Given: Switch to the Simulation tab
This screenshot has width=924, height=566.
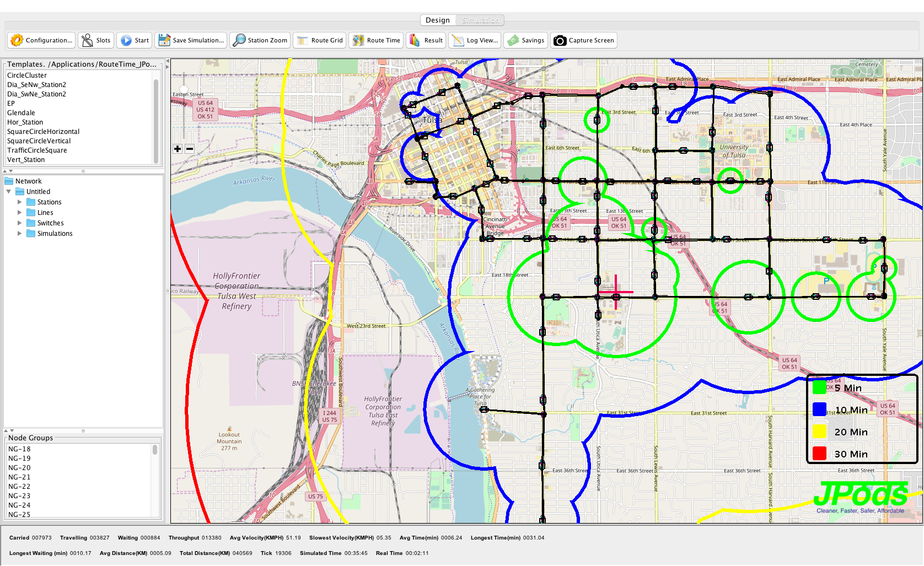Looking at the screenshot, I should click(480, 20).
